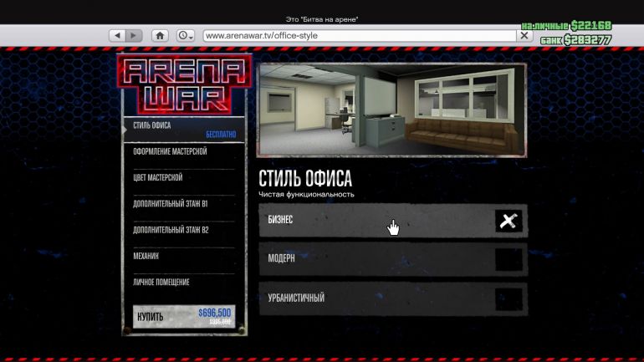Pick the Урбанистичный office style row
The image size is (644, 362).
[x=376, y=298]
